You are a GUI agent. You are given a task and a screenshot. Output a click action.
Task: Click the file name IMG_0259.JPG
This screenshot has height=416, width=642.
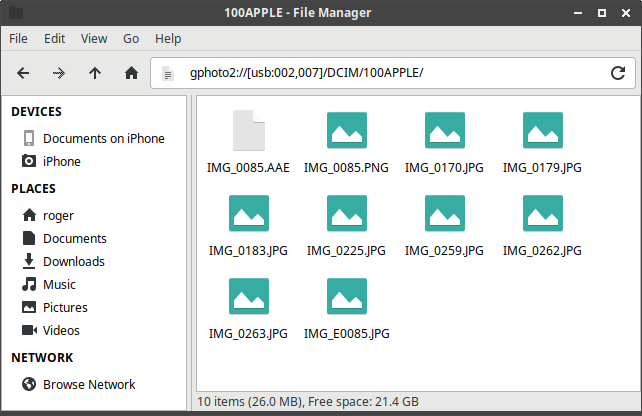(x=444, y=251)
